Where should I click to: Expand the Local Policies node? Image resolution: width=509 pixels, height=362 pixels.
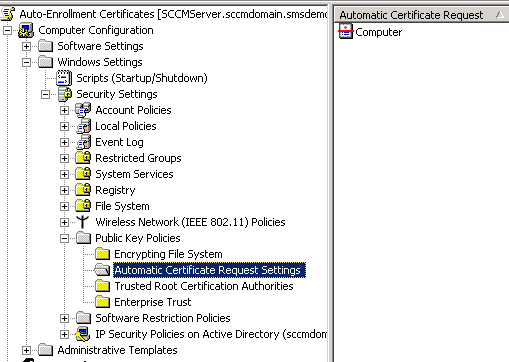pyautogui.click(x=64, y=127)
